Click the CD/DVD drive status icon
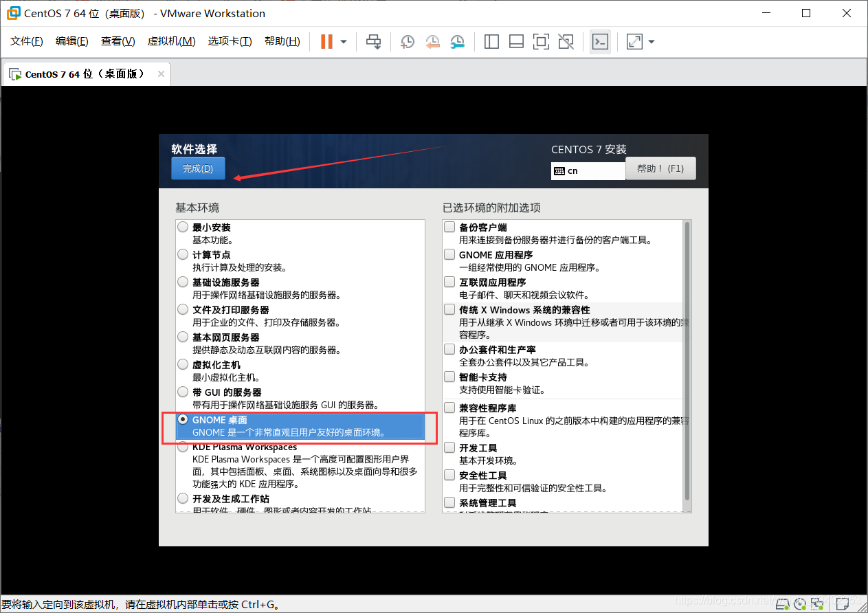 (800, 604)
